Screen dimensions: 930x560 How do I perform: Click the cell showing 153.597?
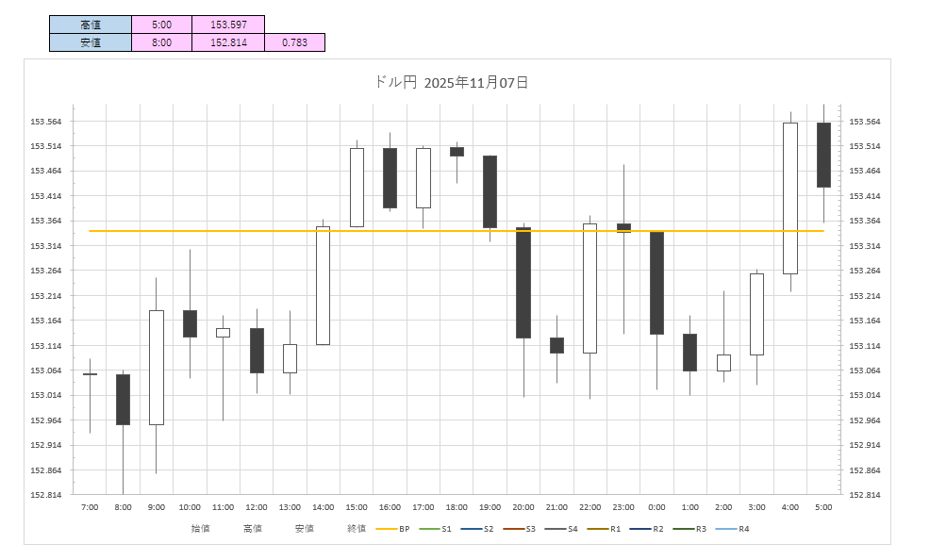point(227,24)
